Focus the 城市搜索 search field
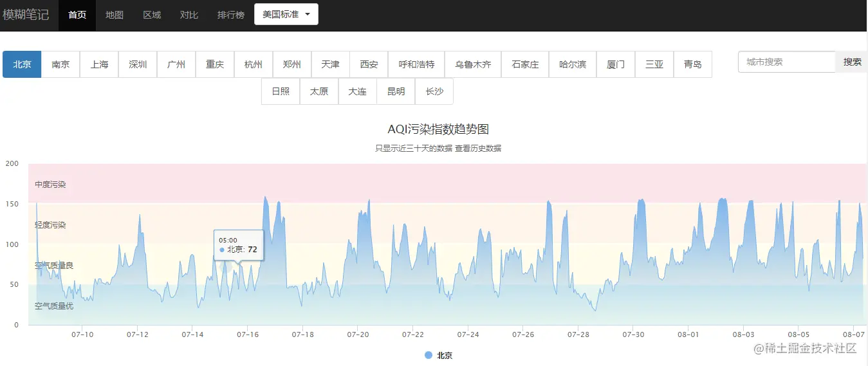The width and height of the screenshot is (868, 366). point(787,62)
